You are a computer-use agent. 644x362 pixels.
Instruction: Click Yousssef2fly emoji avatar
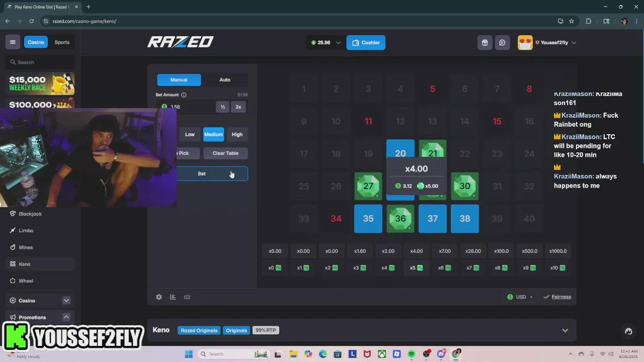(525, 43)
